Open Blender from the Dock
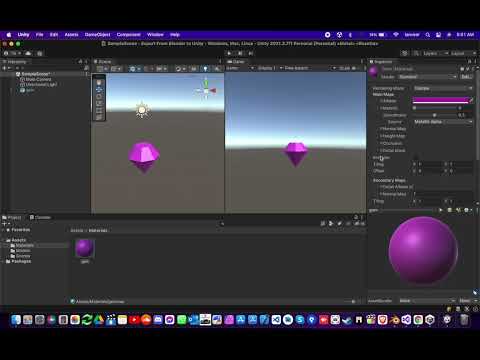The width and height of the screenshot is (480, 360). tap(394, 320)
